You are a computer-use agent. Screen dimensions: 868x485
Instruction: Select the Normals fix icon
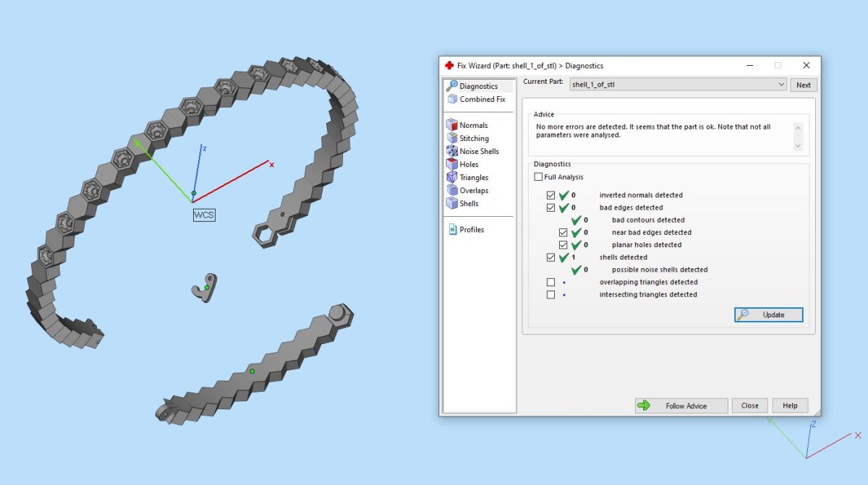452,125
